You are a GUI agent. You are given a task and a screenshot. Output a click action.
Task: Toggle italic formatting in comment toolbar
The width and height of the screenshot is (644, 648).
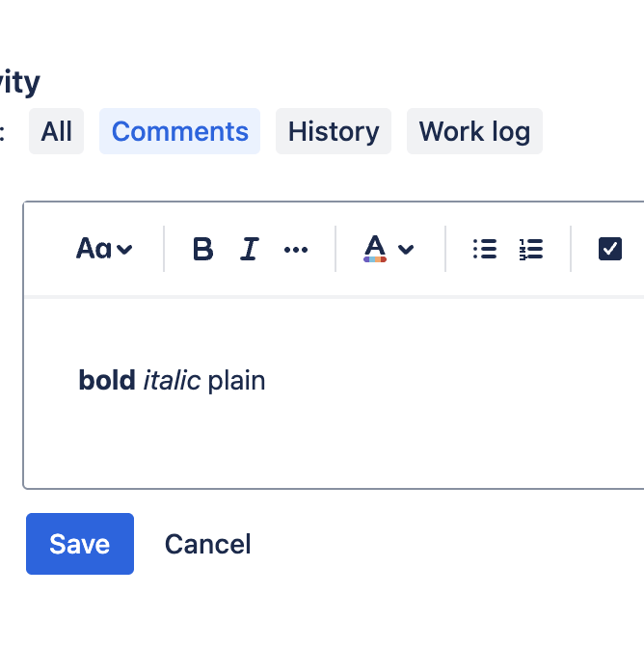pos(249,249)
